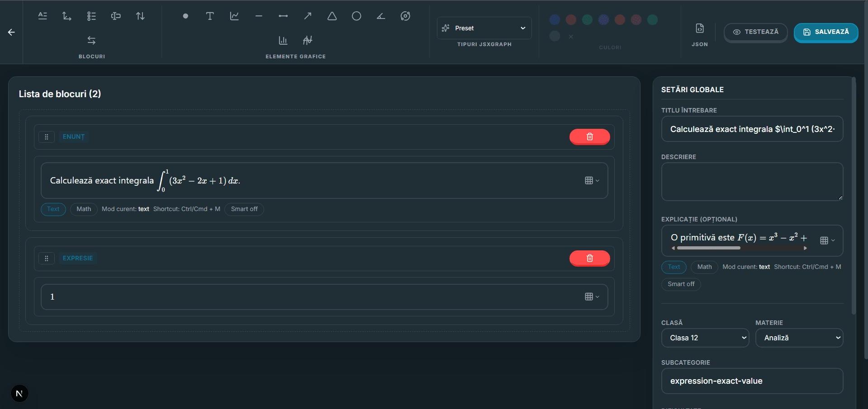
Task: Open the Materie dropdown (Analiză)
Action: tap(799, 338)
